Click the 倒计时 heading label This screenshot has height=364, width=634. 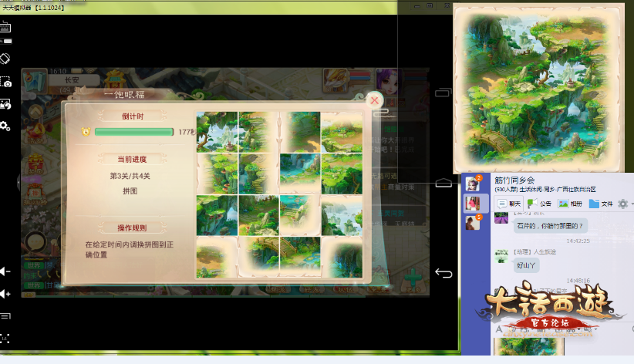(x=133, y=116)
